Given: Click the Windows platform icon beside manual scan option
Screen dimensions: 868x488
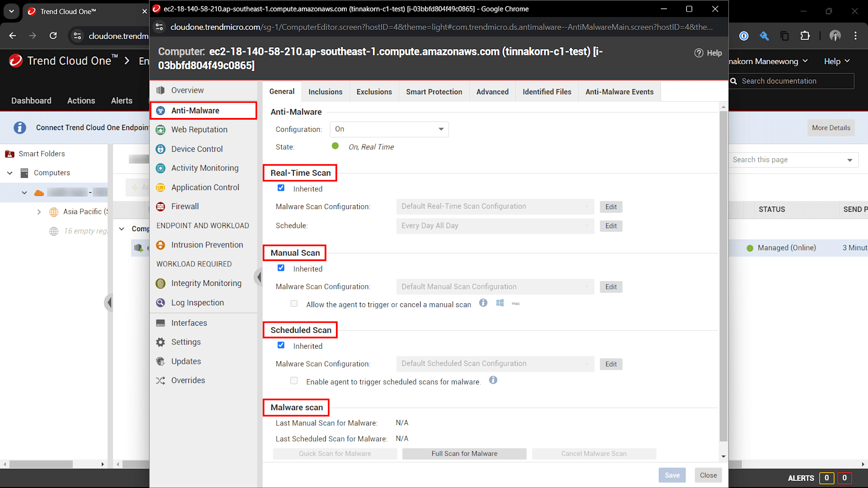Looking at the screenshot, I should coord(500,303).
